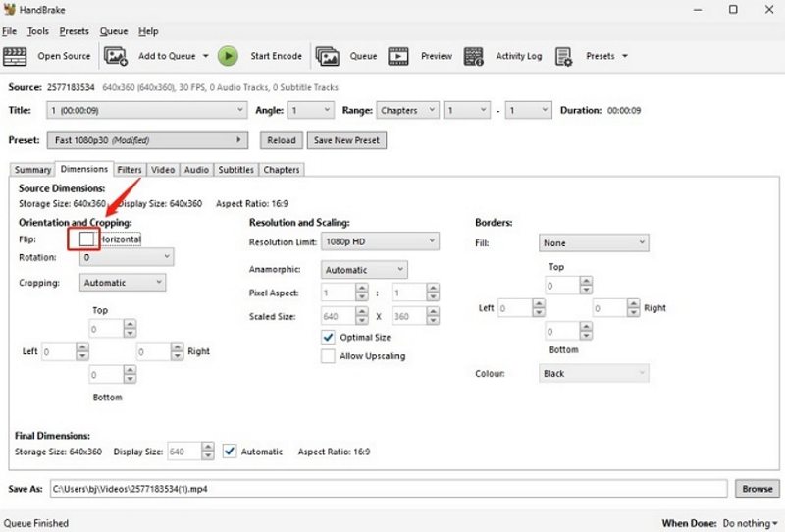785x532 pixels.
Task: Switch to the Chapters tab
Action: coord(282,170)
